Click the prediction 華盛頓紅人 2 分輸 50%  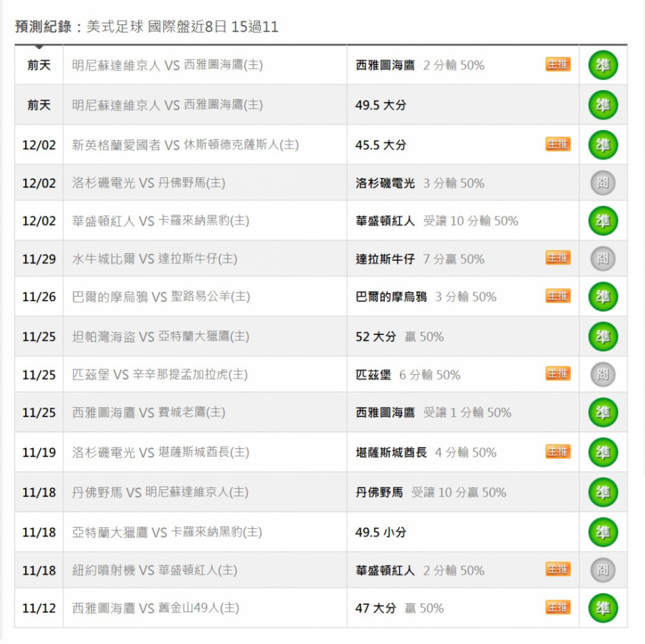click(x=420, y=570)
